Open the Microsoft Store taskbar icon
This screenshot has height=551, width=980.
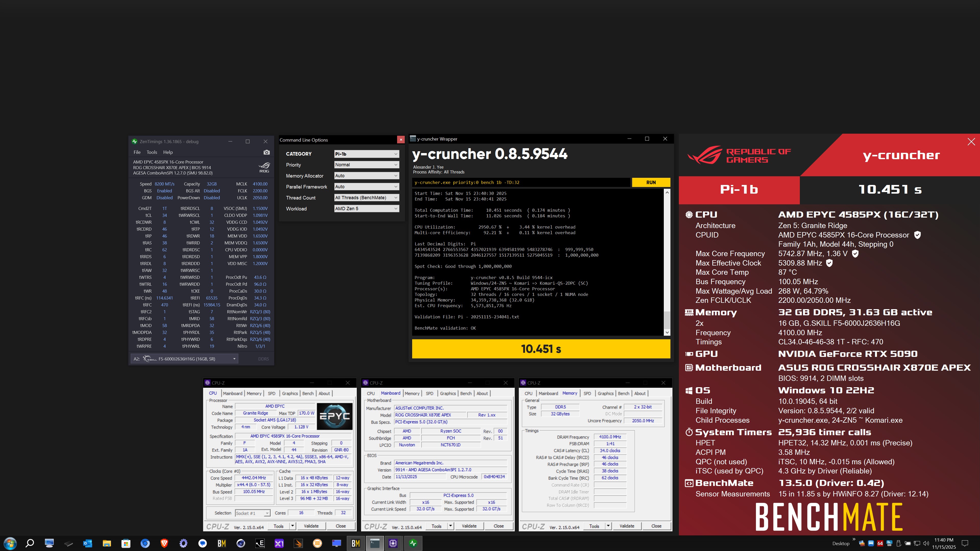tap(126, 543)
